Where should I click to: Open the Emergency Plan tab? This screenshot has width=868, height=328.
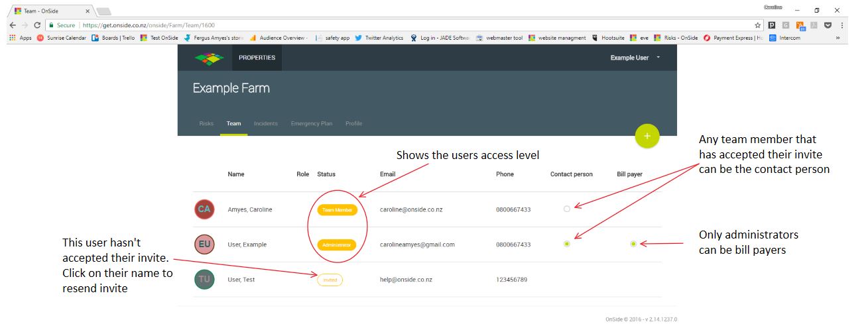click(311, 123)
